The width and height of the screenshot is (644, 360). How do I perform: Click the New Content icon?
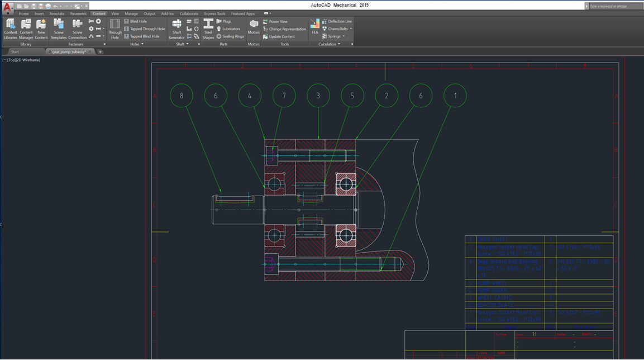(x=41, y=29)
